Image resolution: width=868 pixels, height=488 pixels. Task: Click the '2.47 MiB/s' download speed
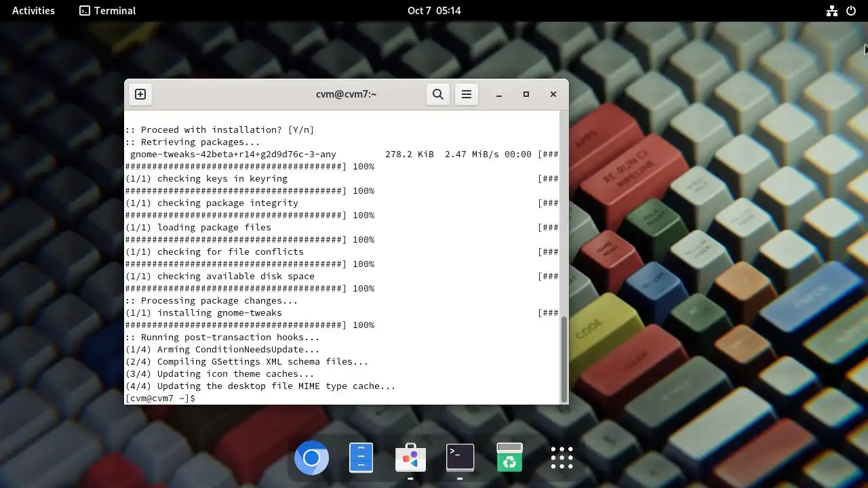click(472, 154)
